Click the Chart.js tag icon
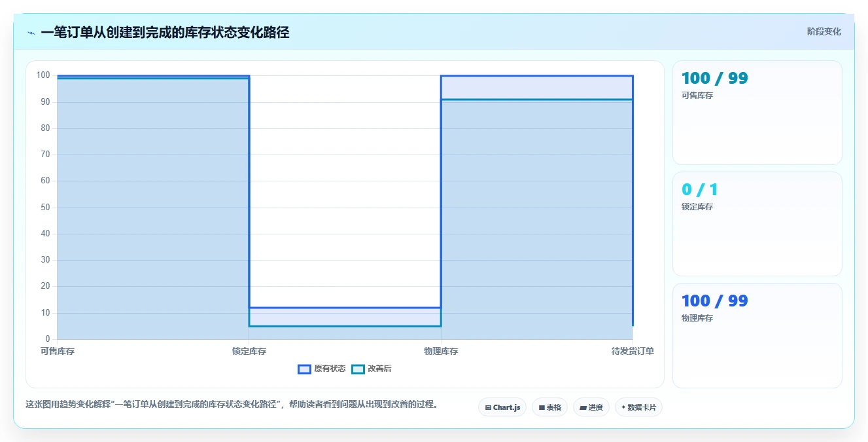 point(488,407)
